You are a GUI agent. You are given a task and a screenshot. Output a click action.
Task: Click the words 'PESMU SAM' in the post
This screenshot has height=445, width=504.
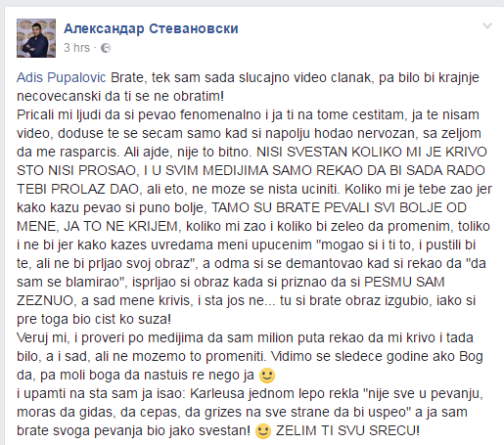click(404, 282)
